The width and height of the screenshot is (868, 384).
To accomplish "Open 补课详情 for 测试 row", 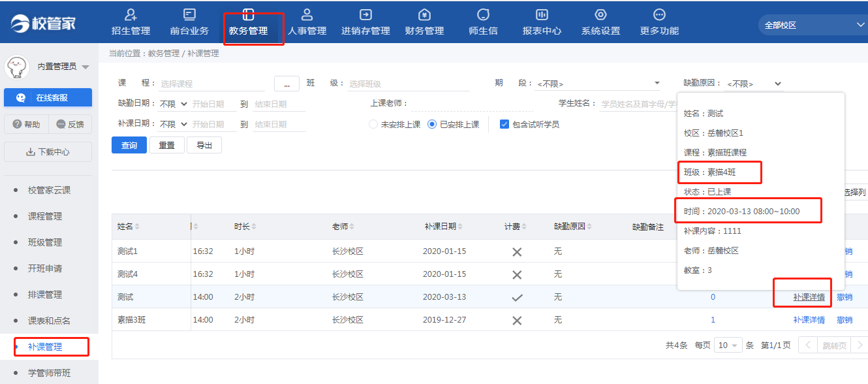I will tap(809, 297).
